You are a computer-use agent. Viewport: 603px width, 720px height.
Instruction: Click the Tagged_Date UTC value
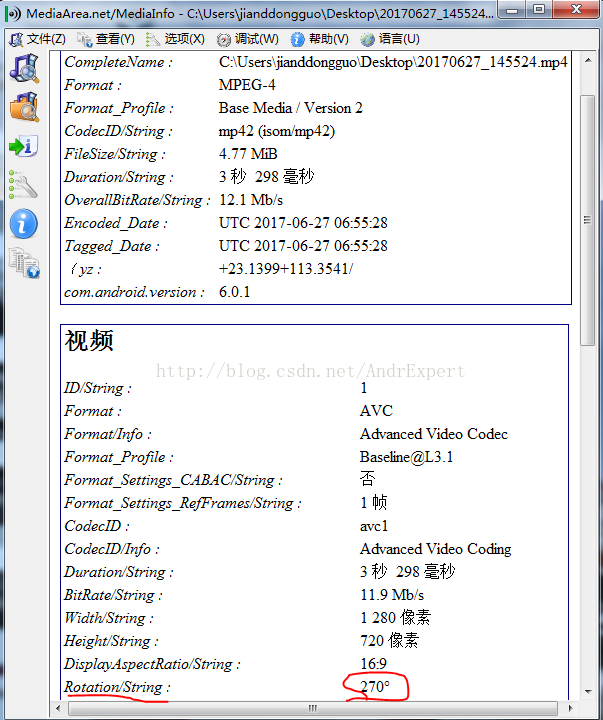pos(303,246)
